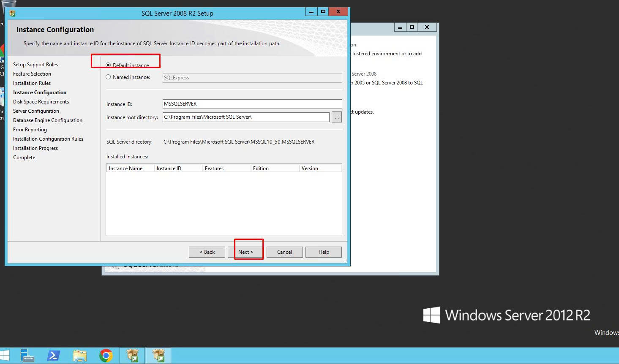Click Installation Progress step
The width and height of the screenshot is (619, 364).
(x=35, y=148)
